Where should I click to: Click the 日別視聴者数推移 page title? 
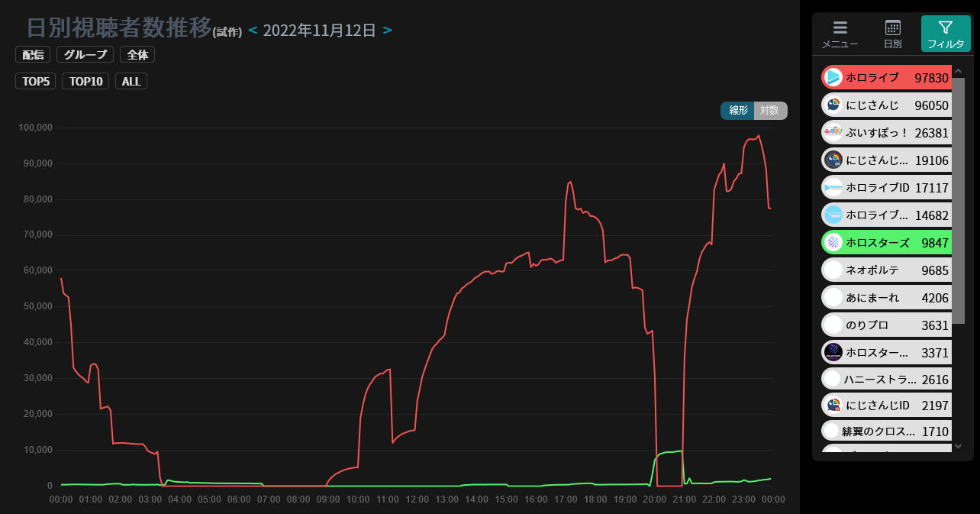[x=118, y=27]
